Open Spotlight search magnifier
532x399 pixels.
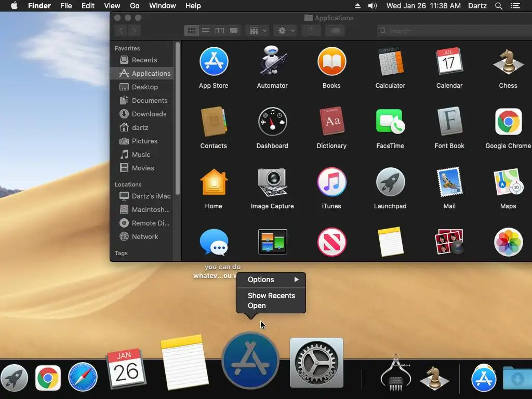click(x=498, y=6)
